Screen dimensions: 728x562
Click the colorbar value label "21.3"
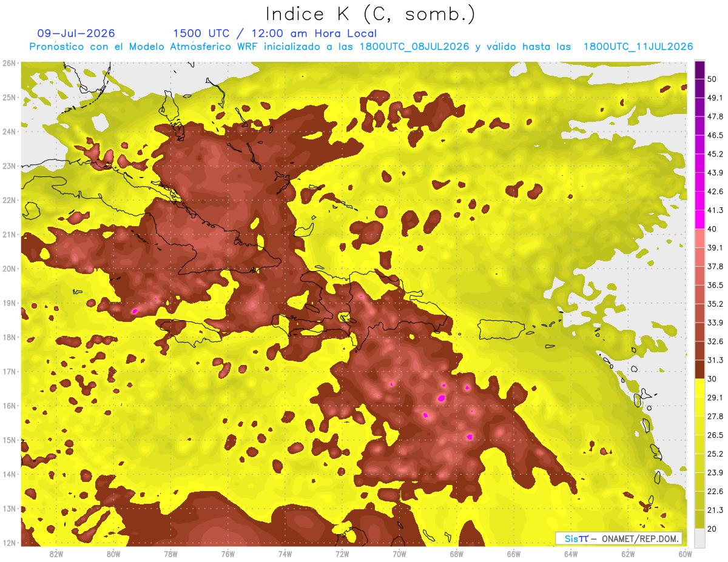(715, 510)
